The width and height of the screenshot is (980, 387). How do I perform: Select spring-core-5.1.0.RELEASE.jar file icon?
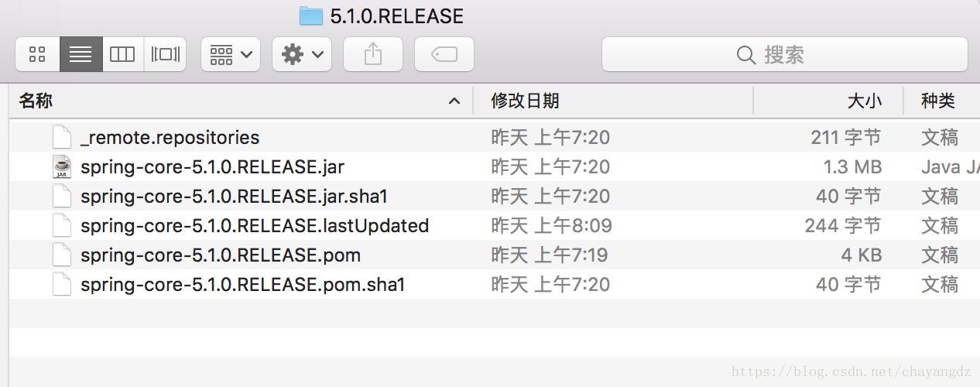[62, 167]
